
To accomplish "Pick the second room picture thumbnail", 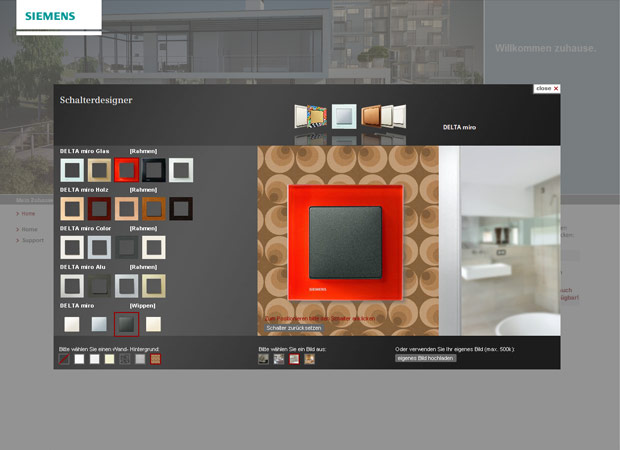I will pyautogui.click(x=279, y=359).
